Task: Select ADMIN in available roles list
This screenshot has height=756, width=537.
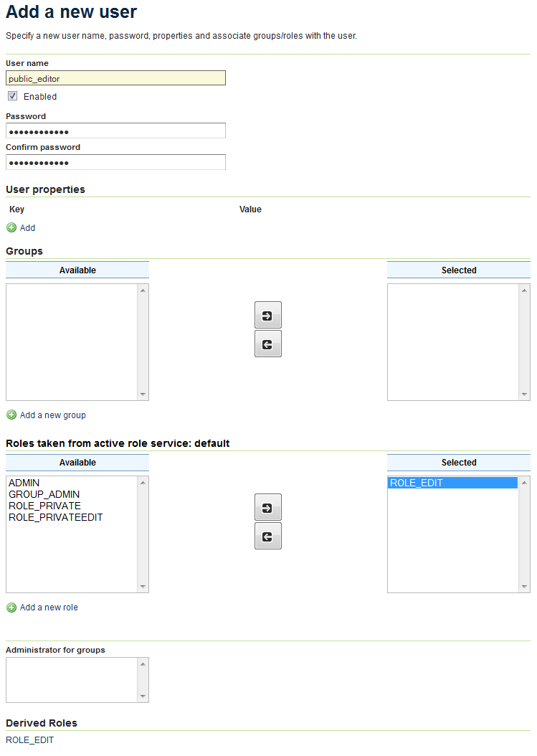Action: (24, 483)
